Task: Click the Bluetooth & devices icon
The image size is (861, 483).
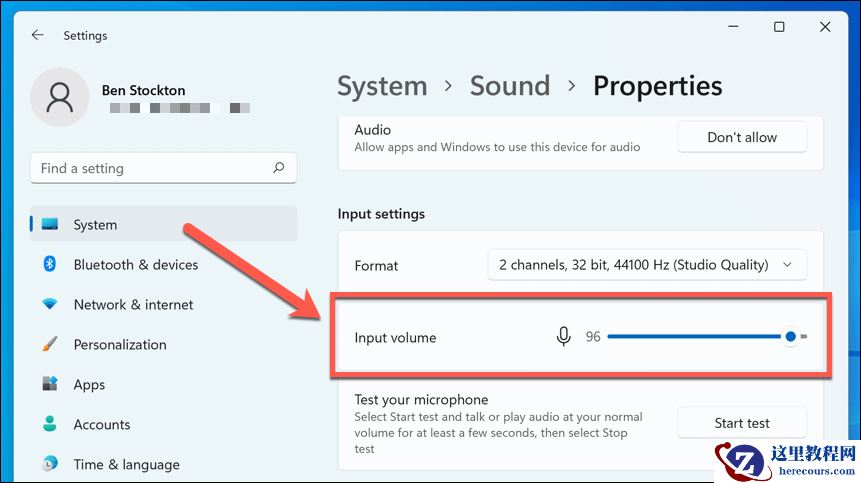Action: (49, 264)
